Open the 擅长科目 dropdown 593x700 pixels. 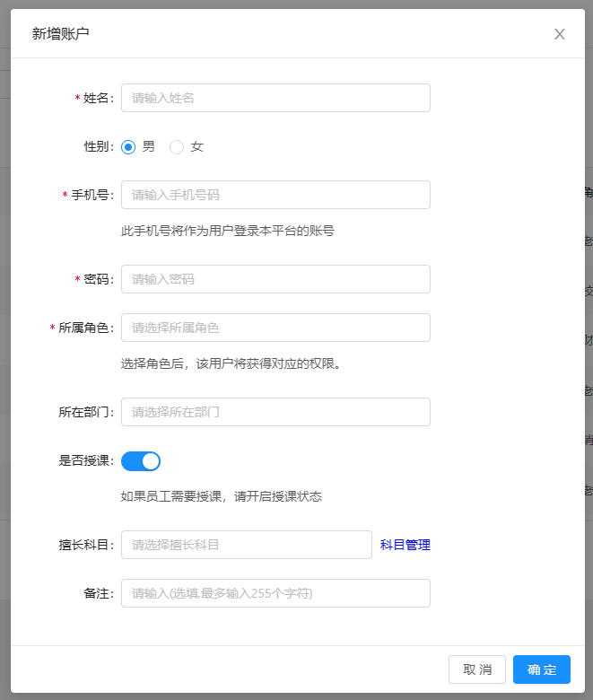click(247, 545)
